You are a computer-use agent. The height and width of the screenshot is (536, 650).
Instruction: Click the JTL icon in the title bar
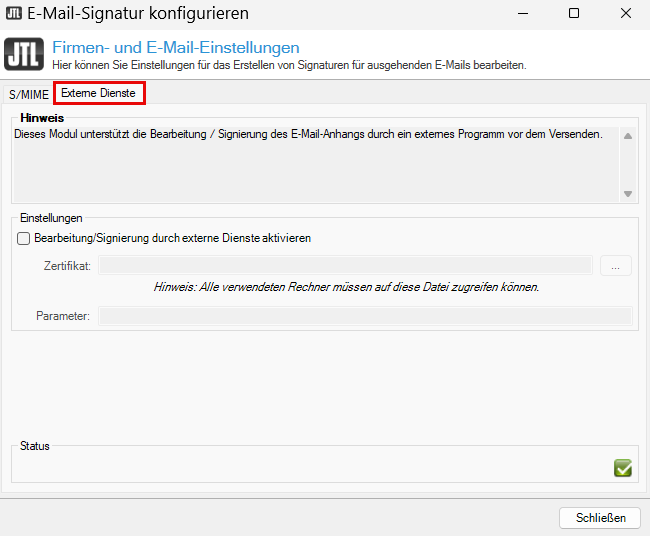click(x=14, y=14)
